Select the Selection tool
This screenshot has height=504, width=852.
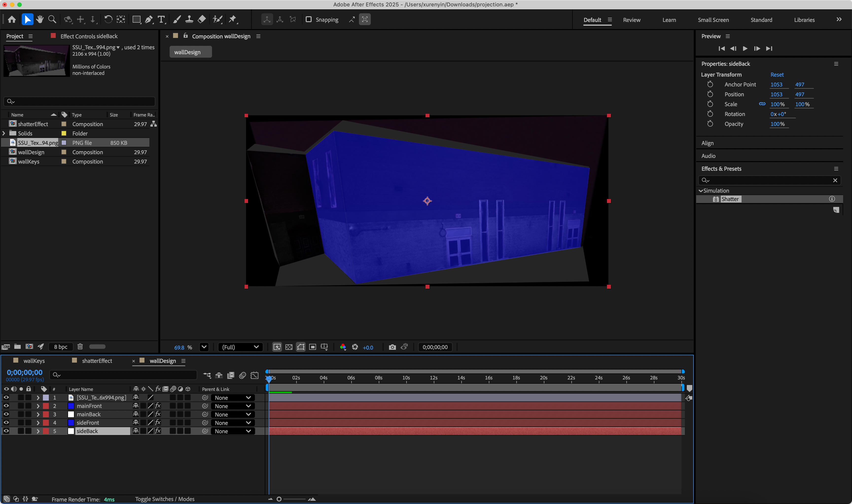(28, 19)
